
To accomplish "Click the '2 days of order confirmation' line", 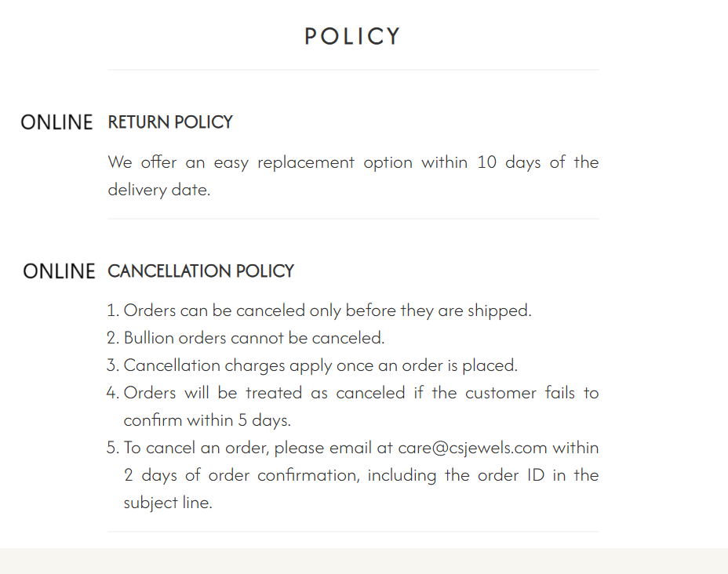I will pyautogui.click(x=361, y=475).
